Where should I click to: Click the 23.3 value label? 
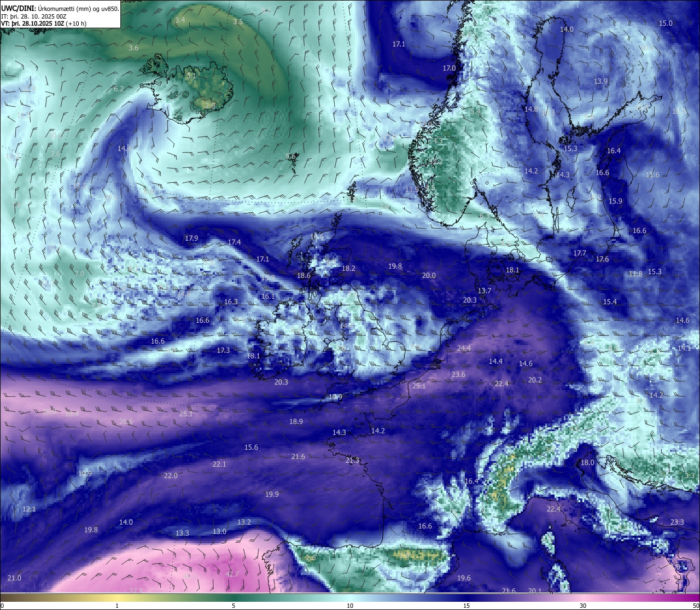coord(677,522)
